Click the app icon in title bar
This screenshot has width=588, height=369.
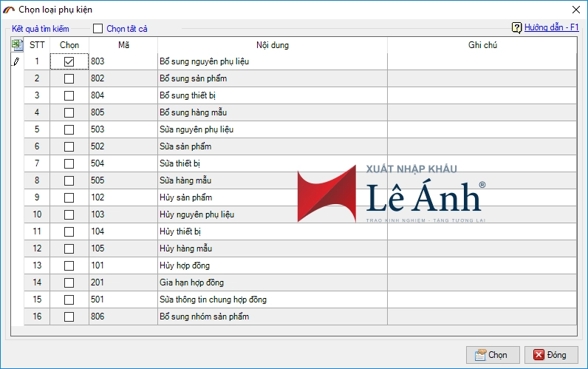pos(9,10)
